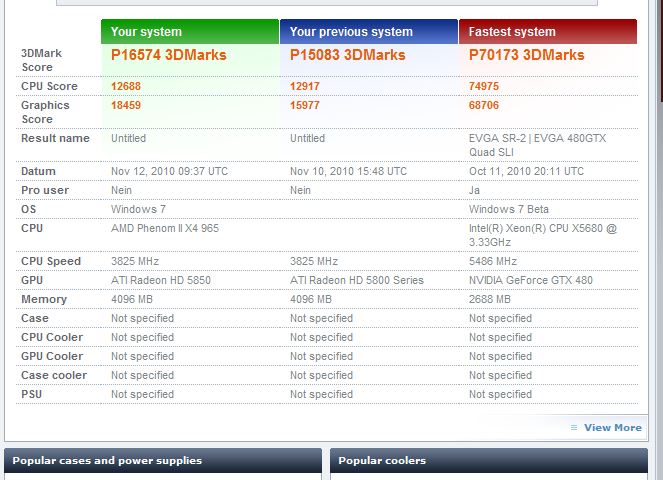Screen dimensions: 663x480
Task: Click the EVGA SR-2 Quad SLI result name
Action: pyautogui.click(x=537, y=145)
